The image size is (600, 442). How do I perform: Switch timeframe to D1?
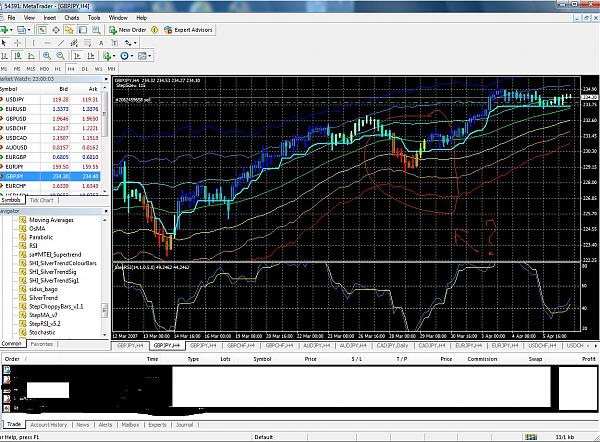[x=85, y=69]
